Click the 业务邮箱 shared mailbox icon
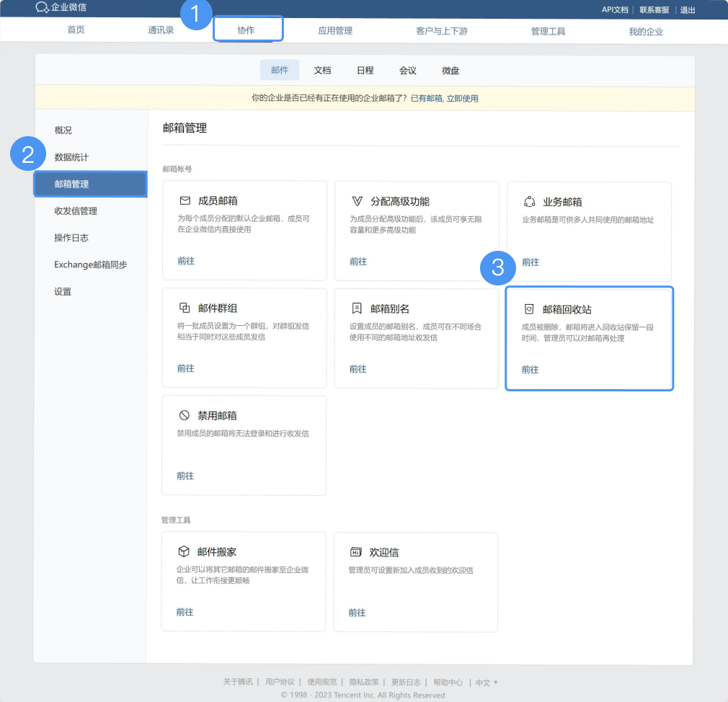728x702 pixels. pyautogui.click(x=529, y=202)
